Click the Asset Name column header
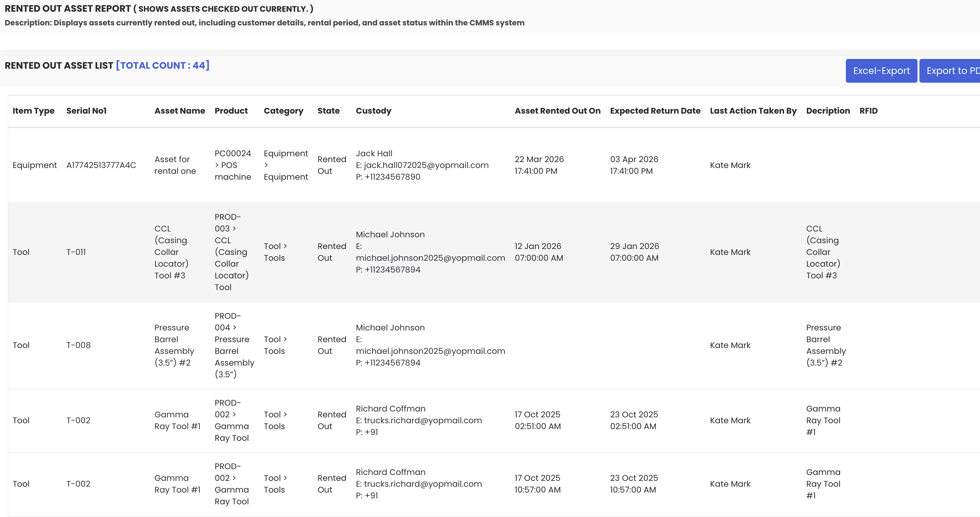 point(180,111)
